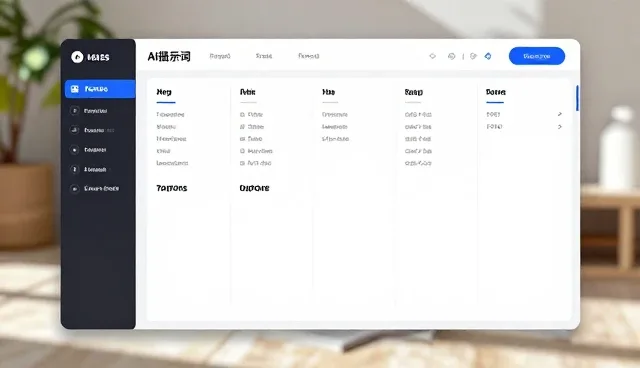Expand the second row chevron in the last column

click(x=560, y=126)
